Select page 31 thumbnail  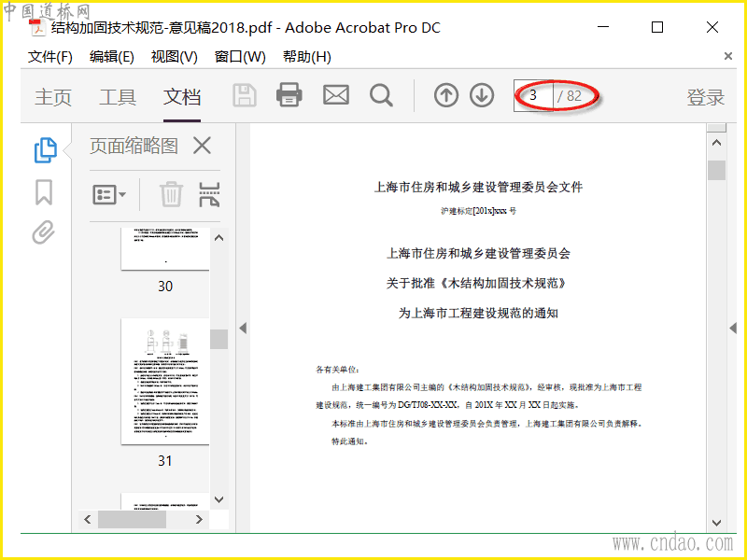click(165, 382)
